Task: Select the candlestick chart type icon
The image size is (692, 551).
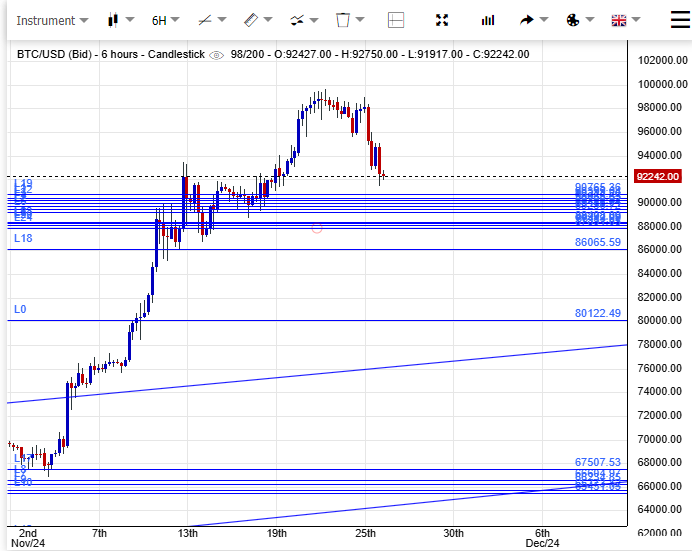Action: point(113,20)
